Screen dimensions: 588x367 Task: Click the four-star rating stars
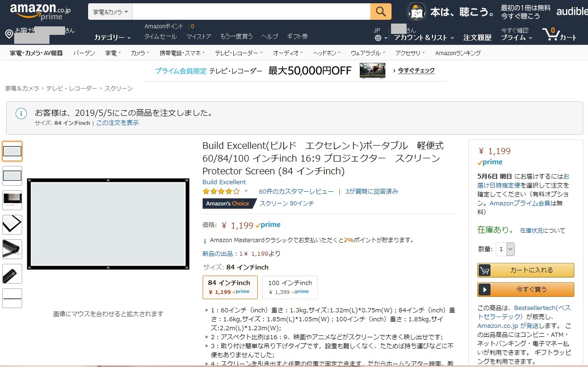(221, 191)
